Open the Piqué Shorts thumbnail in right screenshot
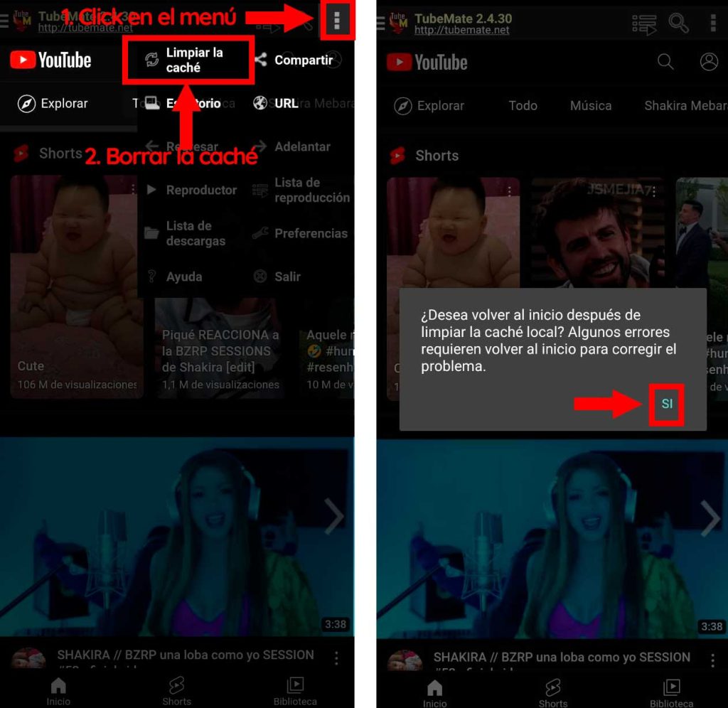Image resolution: width=728 pixels, height=708 pixels. point(597,232)
